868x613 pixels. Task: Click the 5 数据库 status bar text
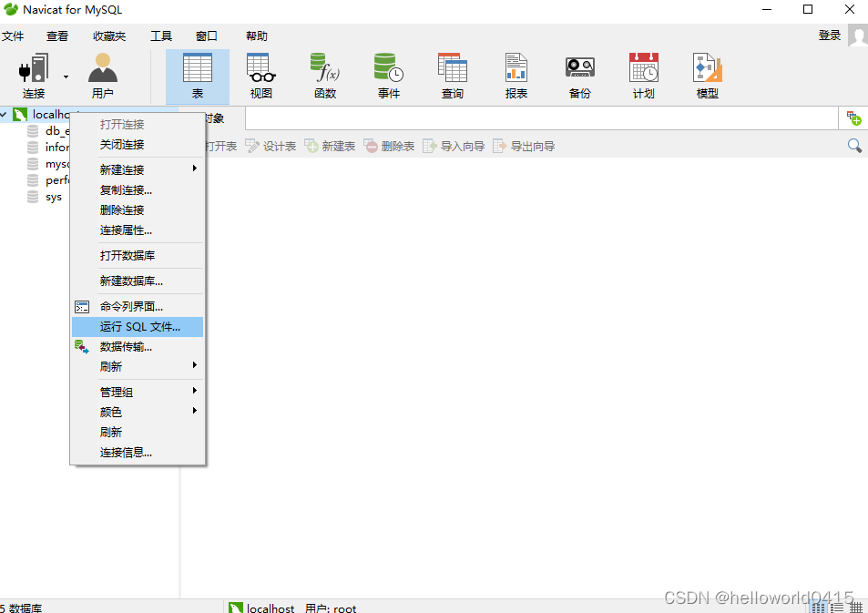coord(21,608)
